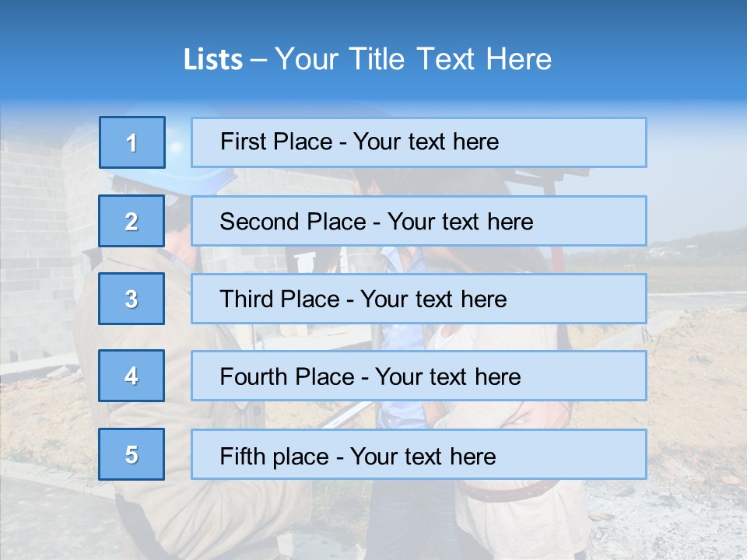Click "Your Title Text Here" in the heading

pyautogui.click(x=413, y=60)
